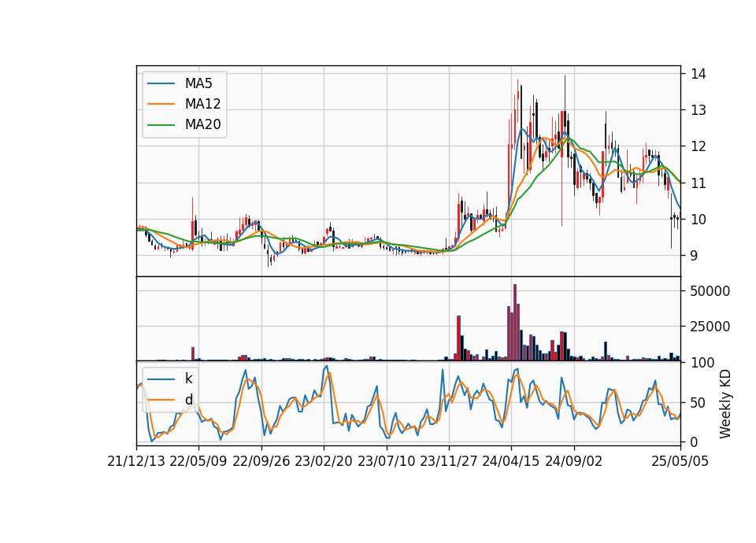Screen dimensions: 756x543
Task: Click the 24/09/02 date axis label
Action: click(574, 461)
